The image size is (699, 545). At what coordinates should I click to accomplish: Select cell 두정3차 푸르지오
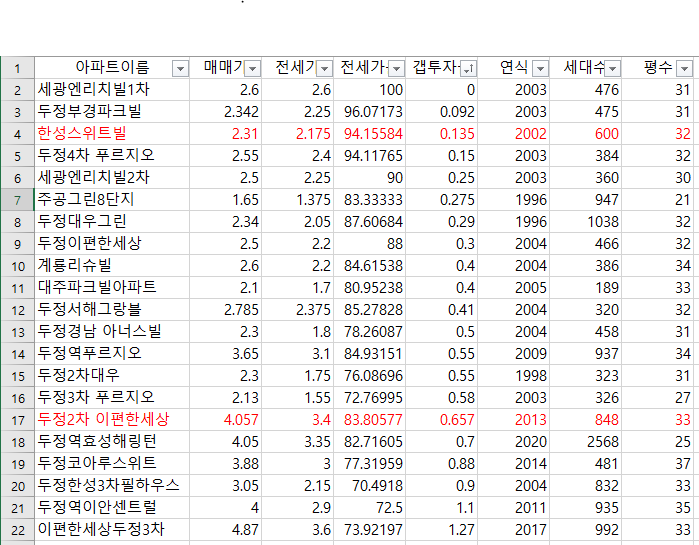[112, 397]
